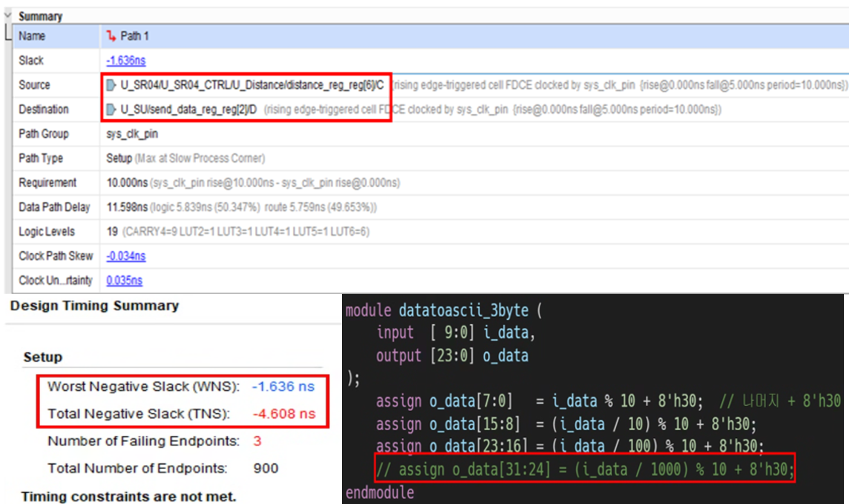Click the Logic Levels 19 value
This screenshot has height=504, width=849.
pos(112,231)
